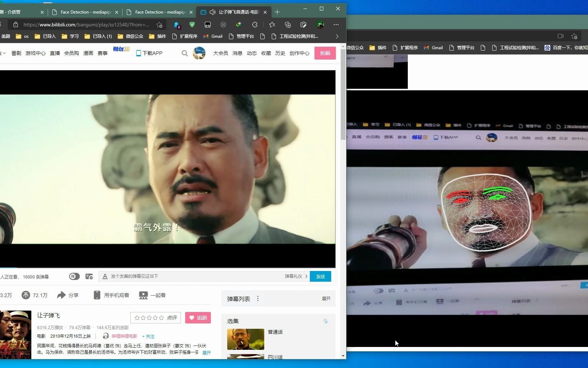Click the video progress bar
The image size is (588, 368).
[x=167, y=267]
